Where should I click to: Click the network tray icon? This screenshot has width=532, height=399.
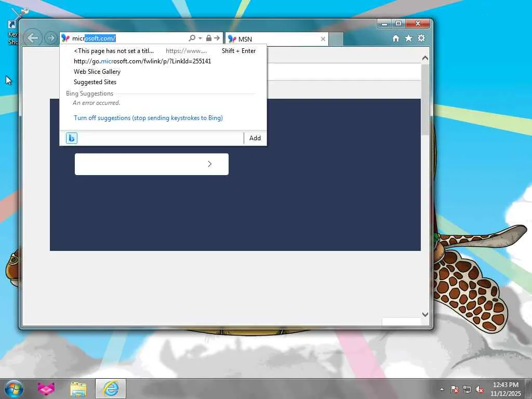pos(467,390)
